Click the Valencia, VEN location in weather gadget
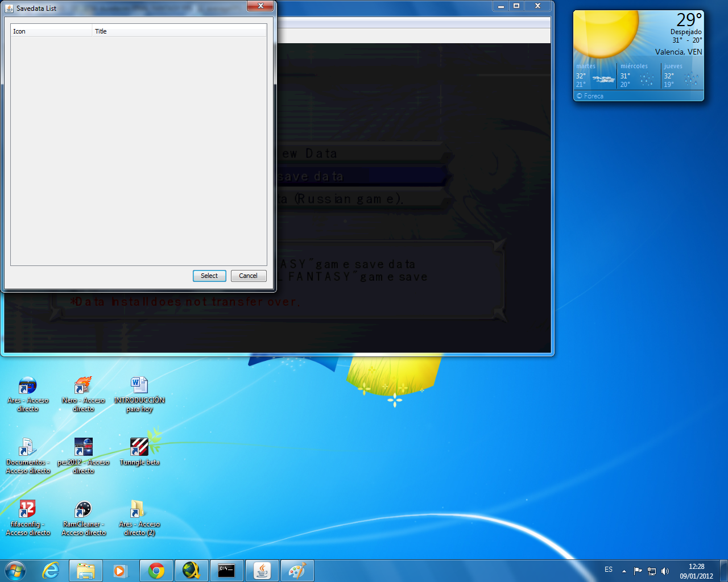Viewport: 728px width, 582px height. (x=679, y=52)
